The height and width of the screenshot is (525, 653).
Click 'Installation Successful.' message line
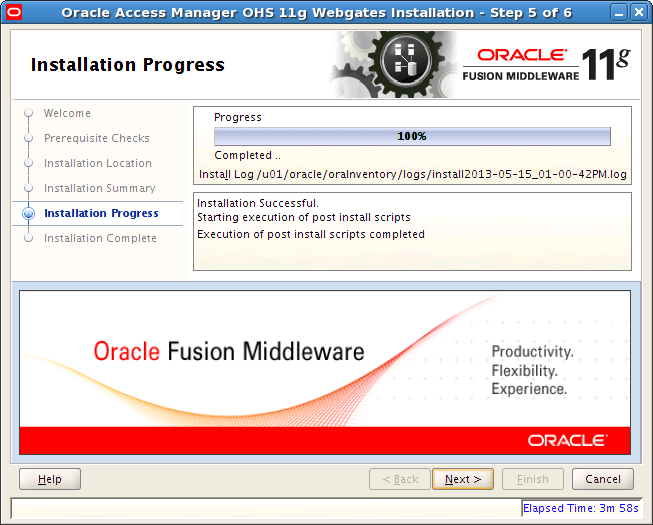point(258,203)
